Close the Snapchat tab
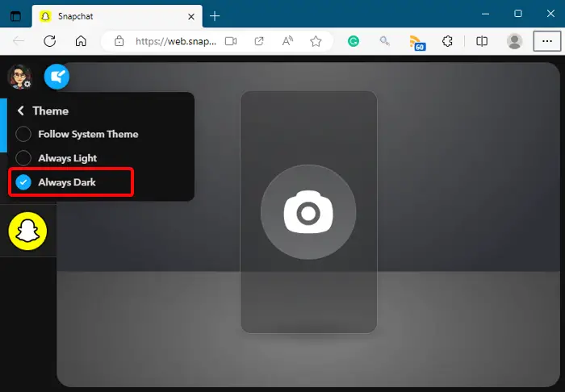Viewport: 565px width, 392px height. click(x=191, y=17)
